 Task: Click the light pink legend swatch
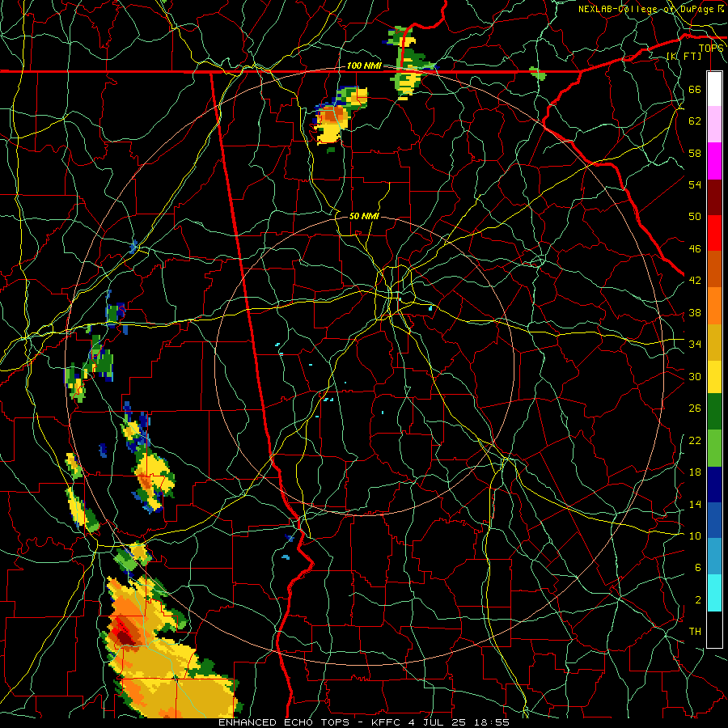[714, 125]
